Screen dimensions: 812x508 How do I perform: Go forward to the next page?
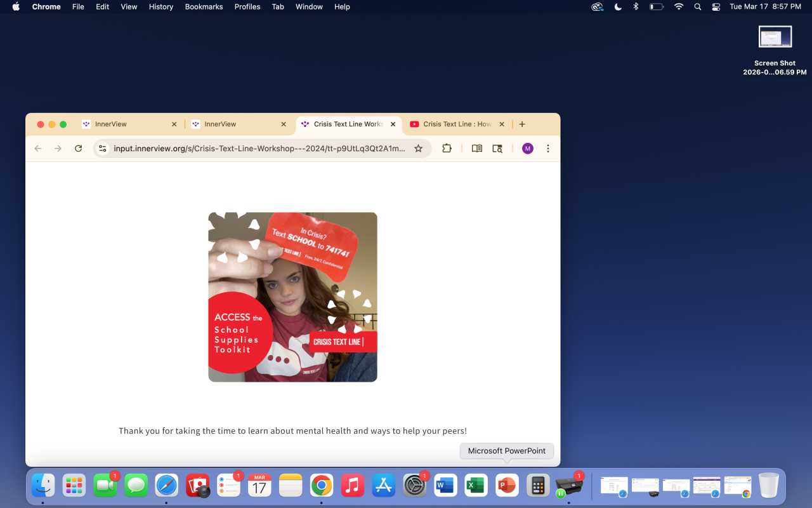(x=58, y=149)
